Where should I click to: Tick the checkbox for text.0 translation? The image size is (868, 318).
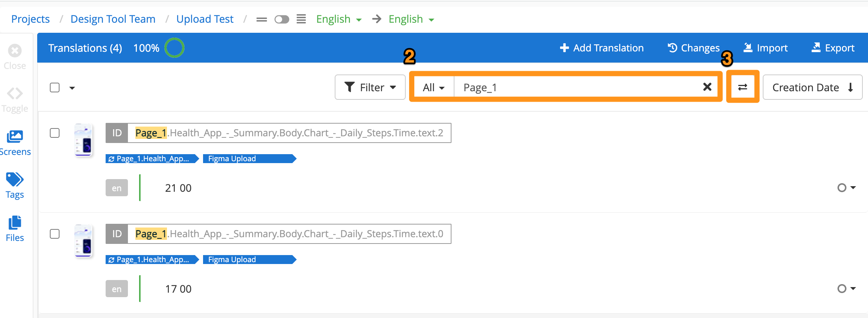[55, 234]
